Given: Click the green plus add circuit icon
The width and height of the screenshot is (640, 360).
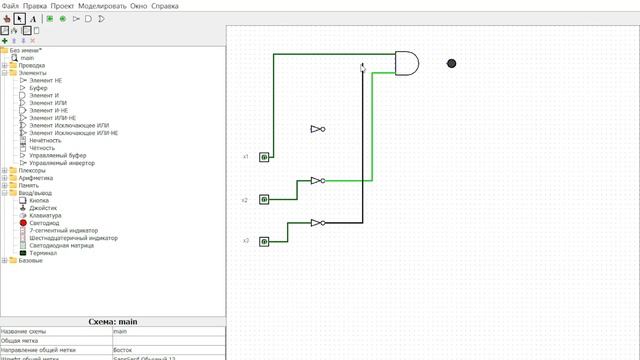Looking at the screenshot, I should (4, 41).
